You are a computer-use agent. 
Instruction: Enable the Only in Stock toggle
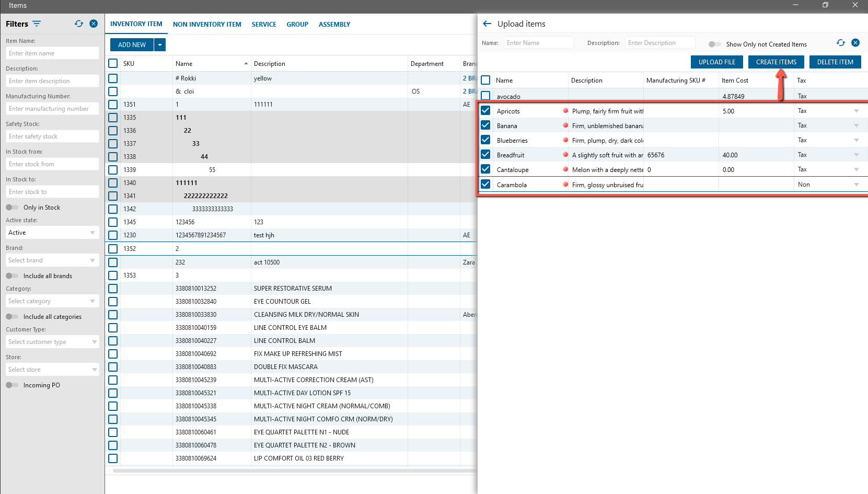pyautogui.click(x=12, y=208)
